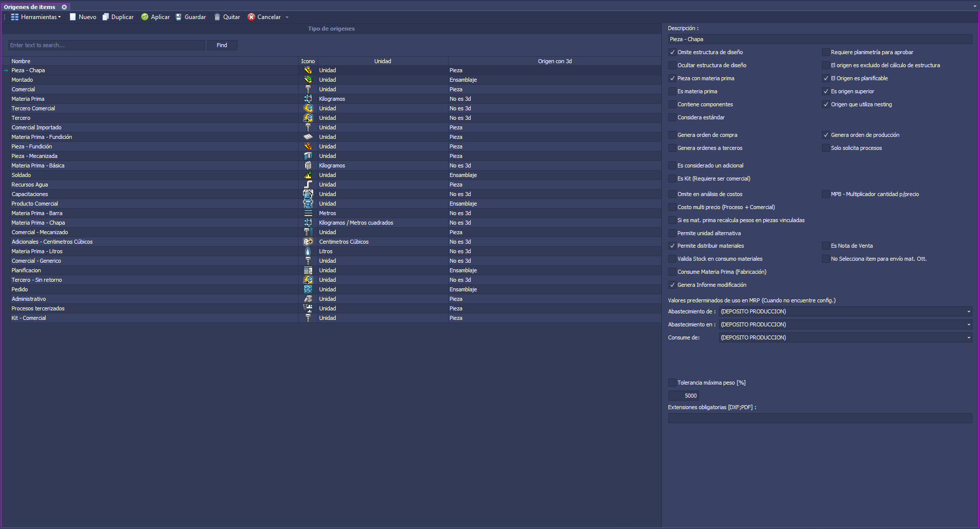Open the Abastecimiento en dropdown
The height and width of the screenshot is (529, 980).
[x=968, y=324]
